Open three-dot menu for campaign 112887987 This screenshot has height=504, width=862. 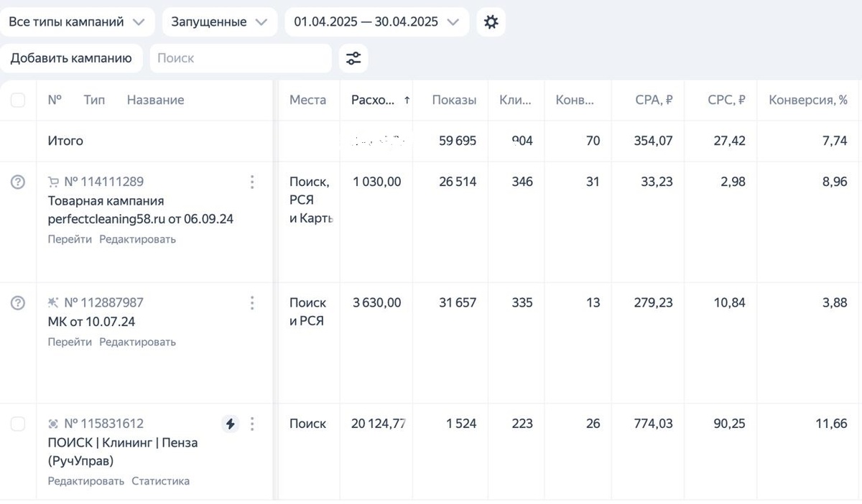tap(252, 303)
